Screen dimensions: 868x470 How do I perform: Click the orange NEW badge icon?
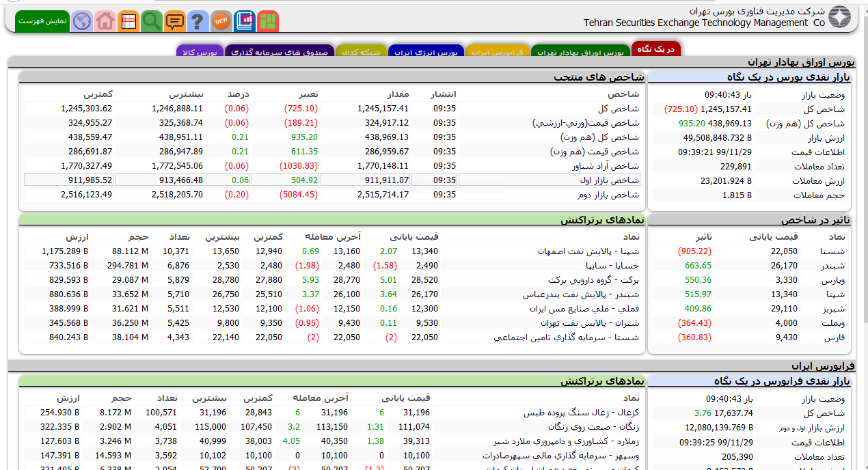pos(221,21)
